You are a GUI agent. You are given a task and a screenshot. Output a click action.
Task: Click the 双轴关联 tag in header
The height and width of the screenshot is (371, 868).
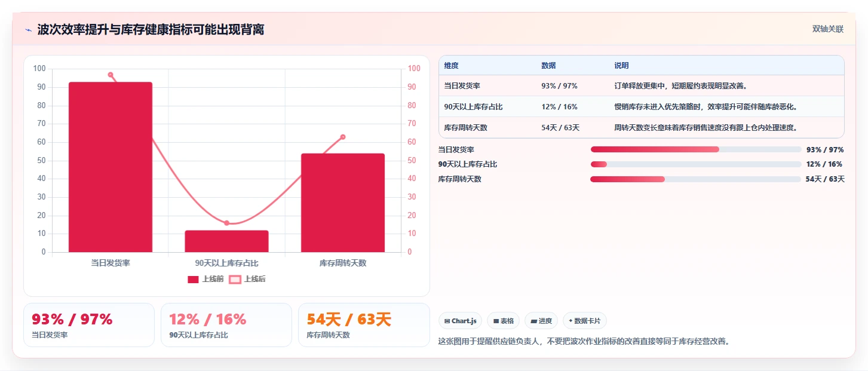(827, 29)
